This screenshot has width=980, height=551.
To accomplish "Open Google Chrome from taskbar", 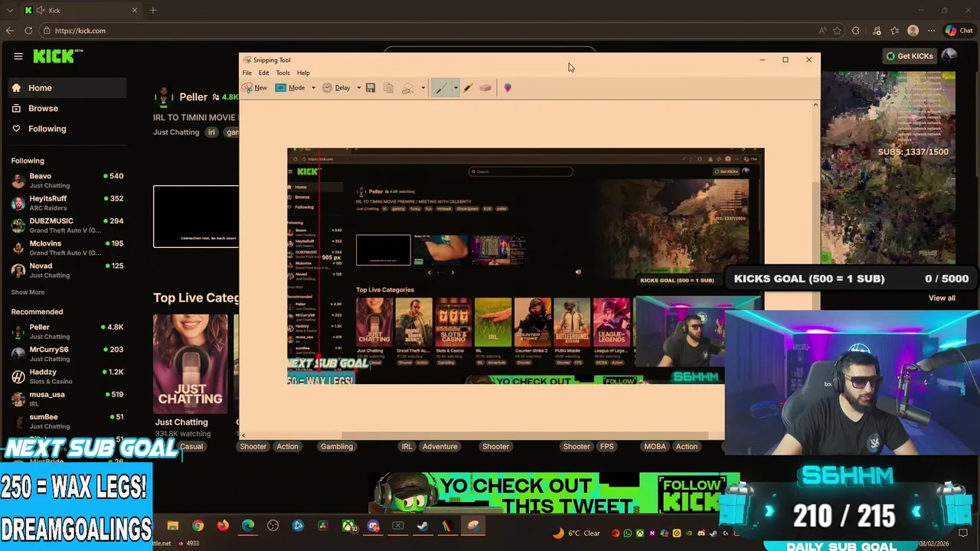I will (198, 526).
